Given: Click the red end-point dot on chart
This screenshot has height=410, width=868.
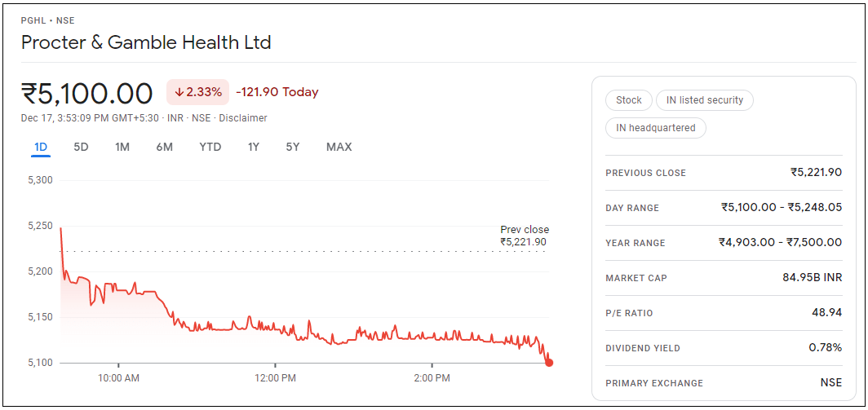Looking at the screenshot, I should [549, 363].
